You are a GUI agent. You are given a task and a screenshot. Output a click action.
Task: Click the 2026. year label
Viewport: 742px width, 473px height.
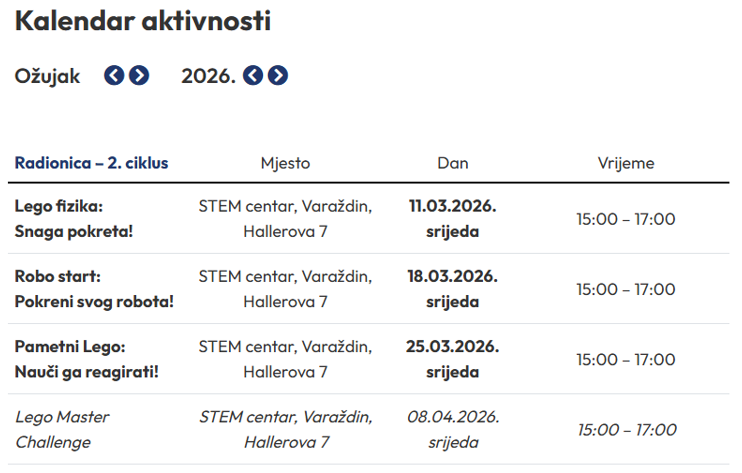[x=208, y=75]
